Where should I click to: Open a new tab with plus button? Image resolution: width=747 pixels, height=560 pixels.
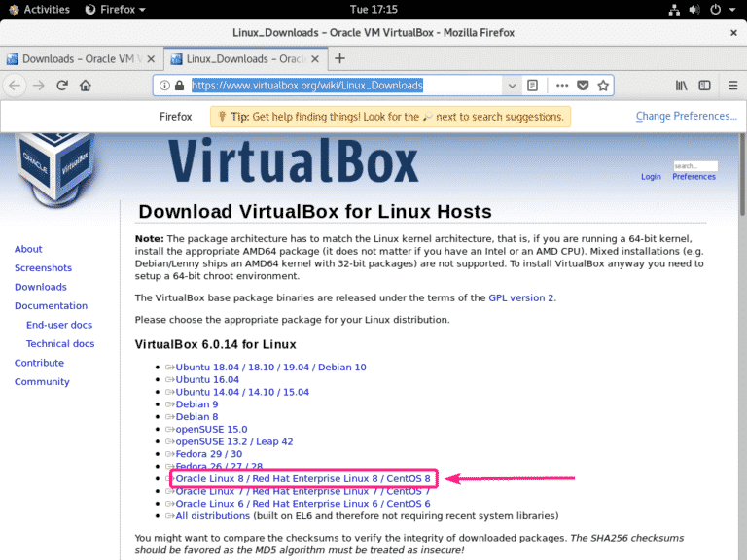point(339,58)
